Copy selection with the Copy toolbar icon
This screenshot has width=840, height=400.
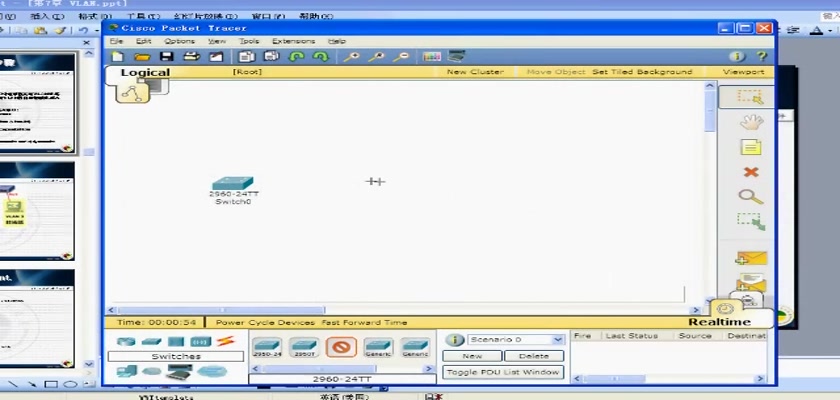[247, 56]
